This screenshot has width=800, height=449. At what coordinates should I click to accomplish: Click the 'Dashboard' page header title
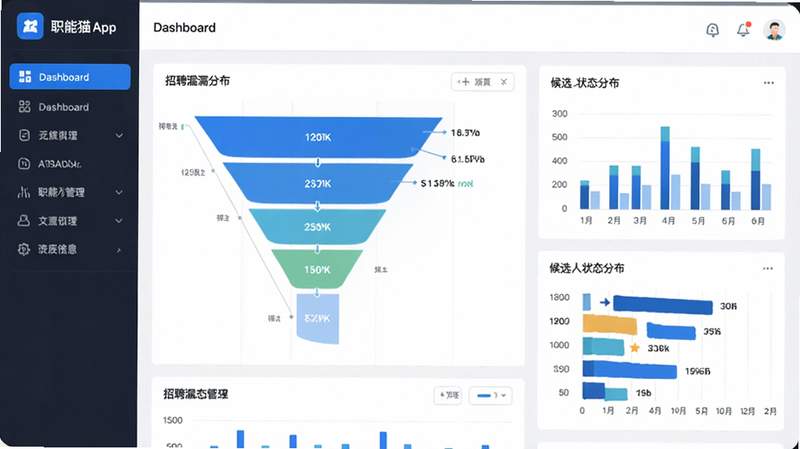pyautogui.click(x=185, y=28)
